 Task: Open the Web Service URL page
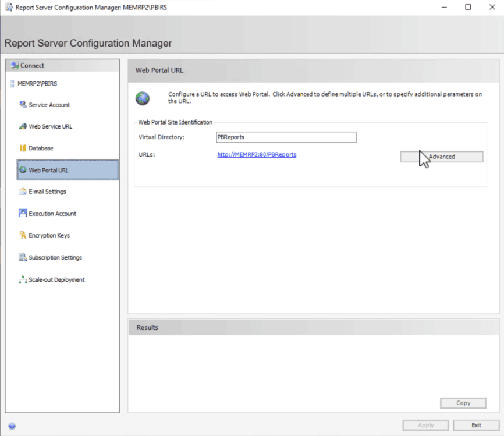coord(51,126)
